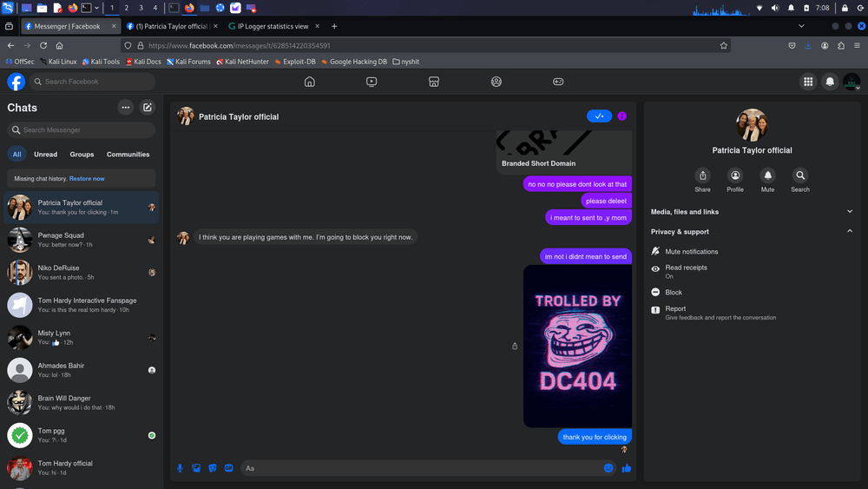
Task: Open the Brain Will Danger chat
Action: click(x=82, y=403)
